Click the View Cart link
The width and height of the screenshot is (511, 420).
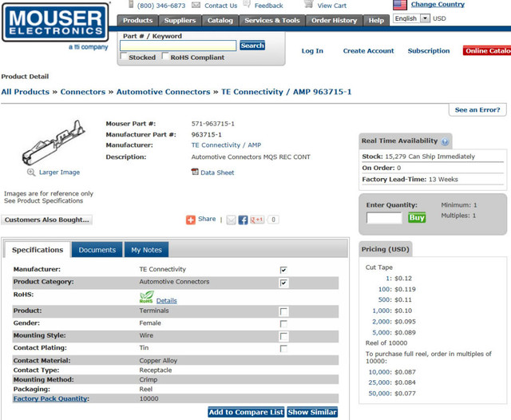coord(332,6)
